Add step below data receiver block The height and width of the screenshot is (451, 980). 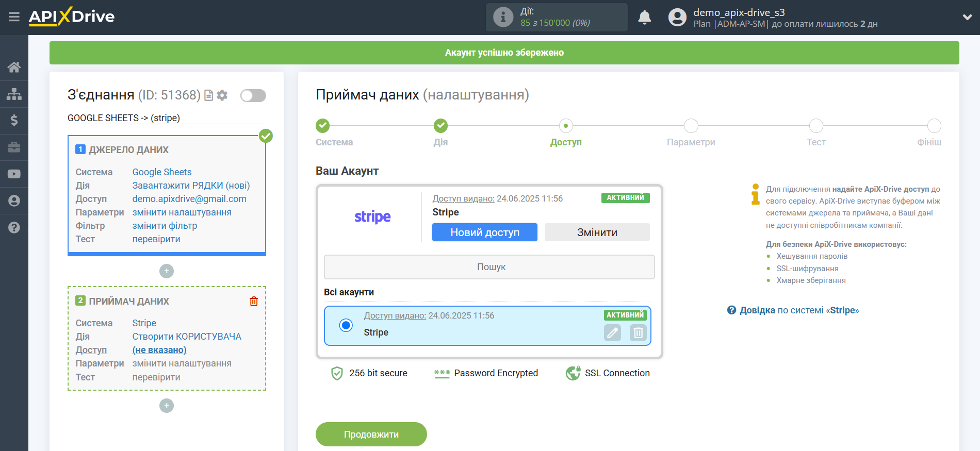[x=167, y=406]
